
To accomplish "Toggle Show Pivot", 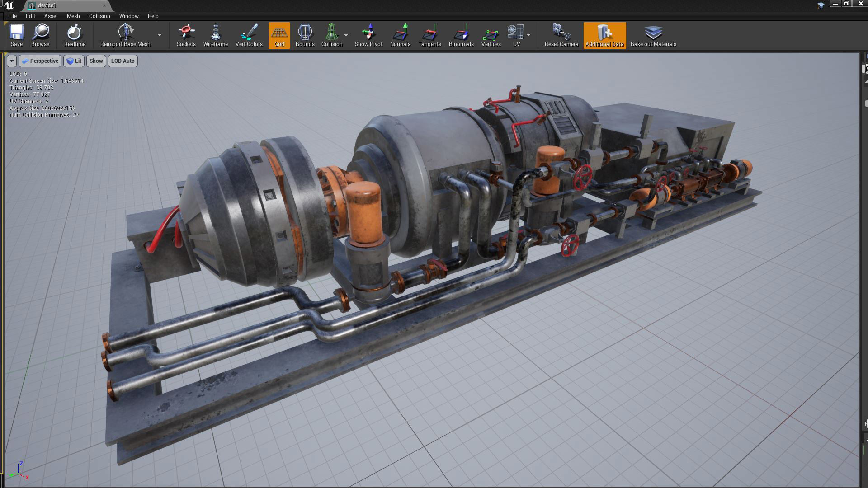I will 368,35.
